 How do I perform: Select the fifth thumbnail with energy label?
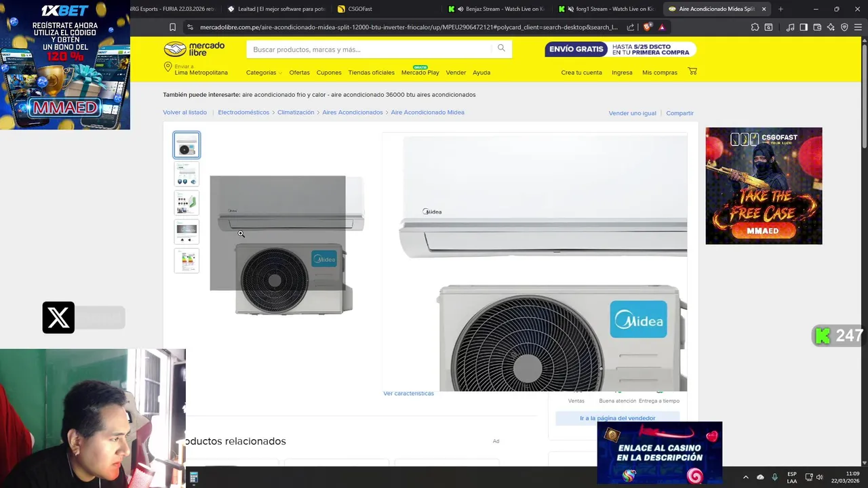point(186,260)
